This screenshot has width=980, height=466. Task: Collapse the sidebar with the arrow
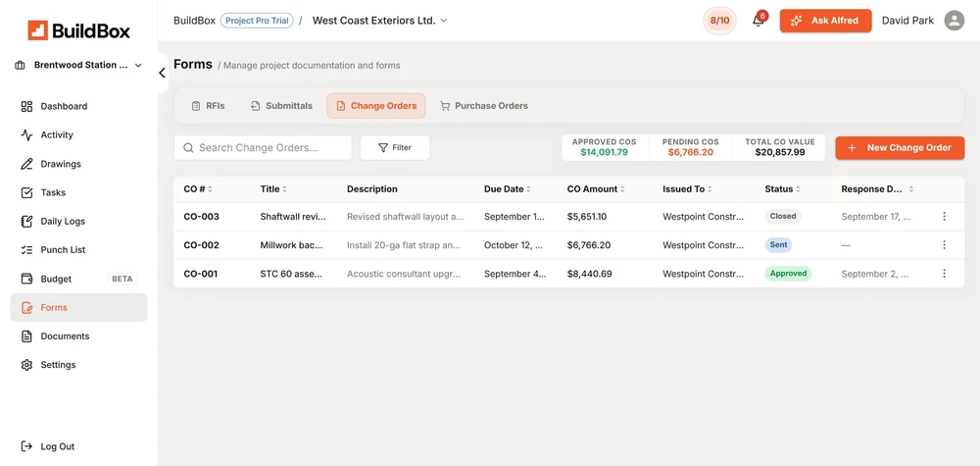162,74
